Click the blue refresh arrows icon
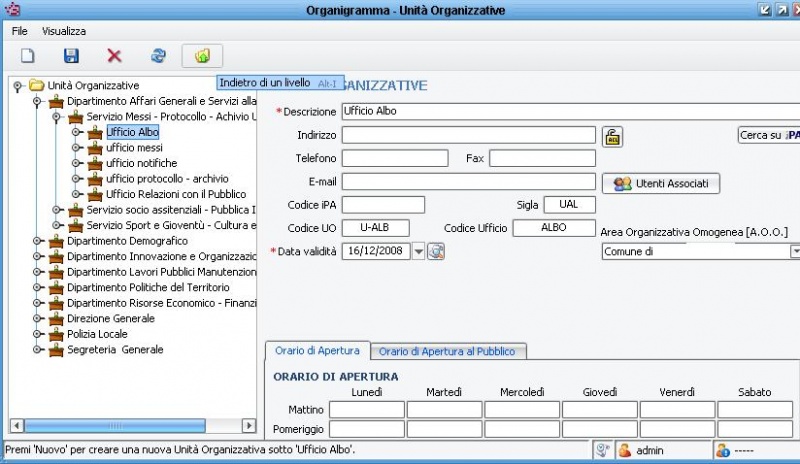The height and width of the screenshot is (464, 800). pos(158,57)
